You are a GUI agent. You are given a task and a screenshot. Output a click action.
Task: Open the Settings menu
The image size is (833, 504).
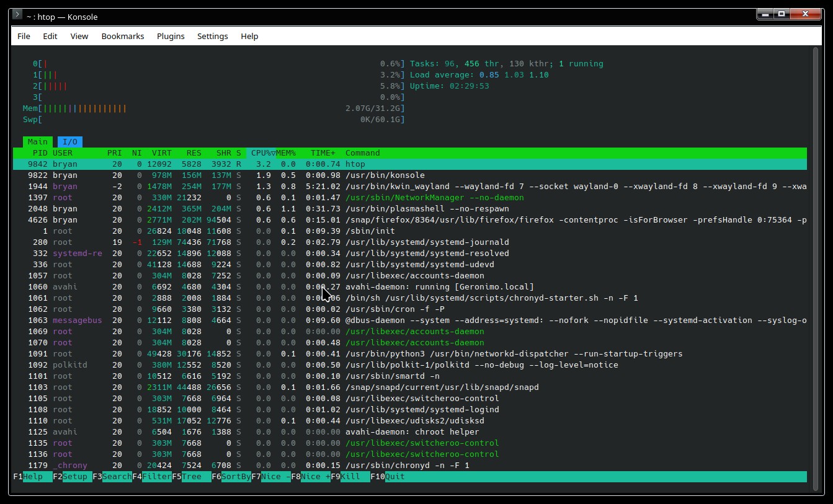[213, 36]
